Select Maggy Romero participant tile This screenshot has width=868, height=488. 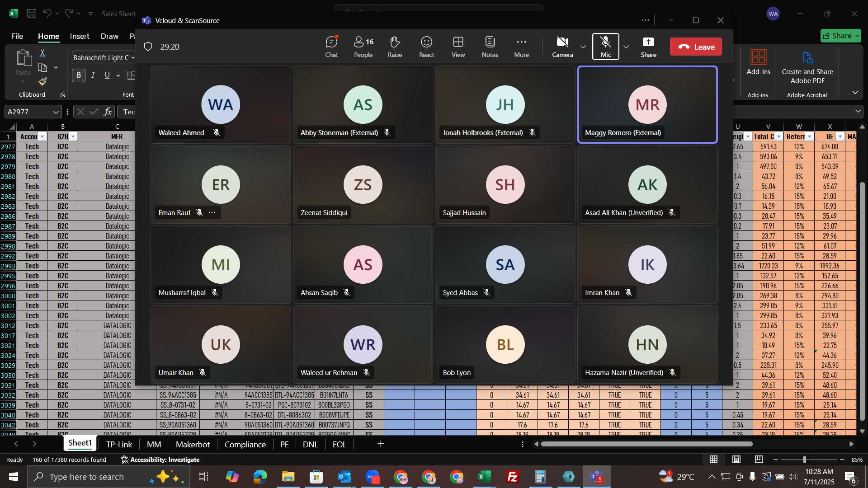click(x=647, y=104)
